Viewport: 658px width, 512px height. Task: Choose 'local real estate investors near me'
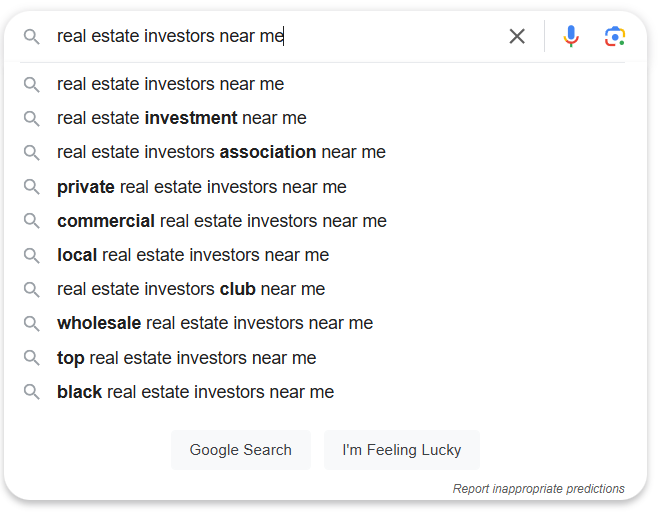(193, 255)
